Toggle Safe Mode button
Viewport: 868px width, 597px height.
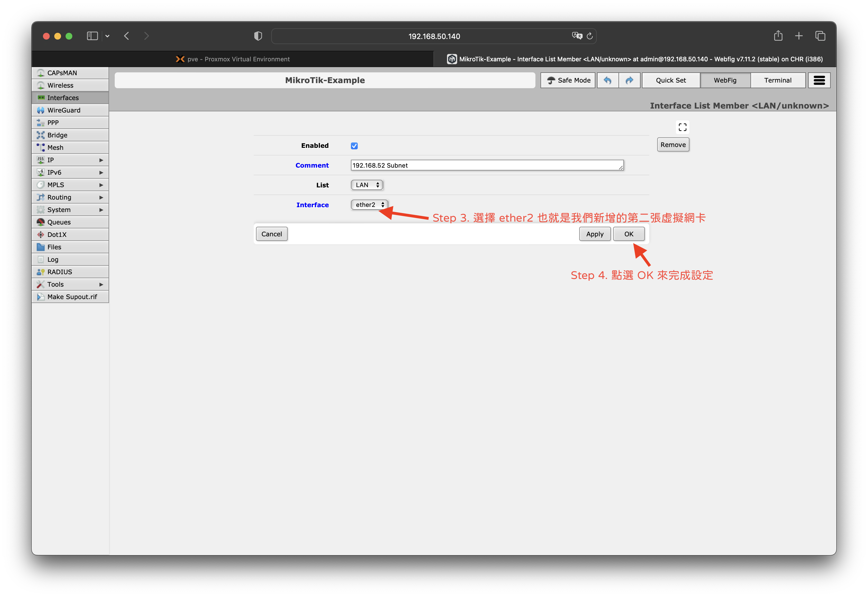(568, 81)
